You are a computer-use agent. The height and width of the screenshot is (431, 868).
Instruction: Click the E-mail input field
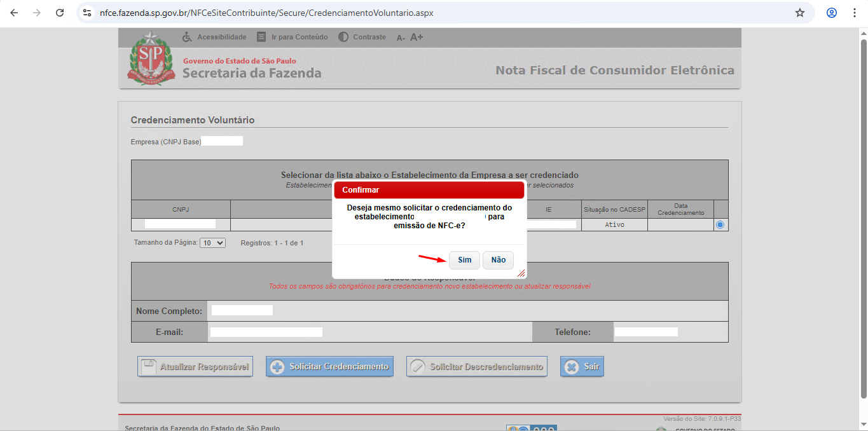pyautogui.click(x=266, y=332)
